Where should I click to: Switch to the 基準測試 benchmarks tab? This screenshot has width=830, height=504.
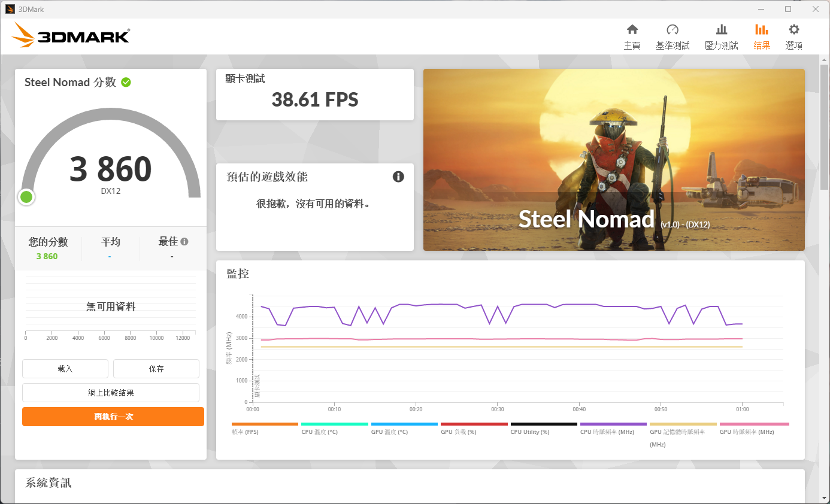673,37
